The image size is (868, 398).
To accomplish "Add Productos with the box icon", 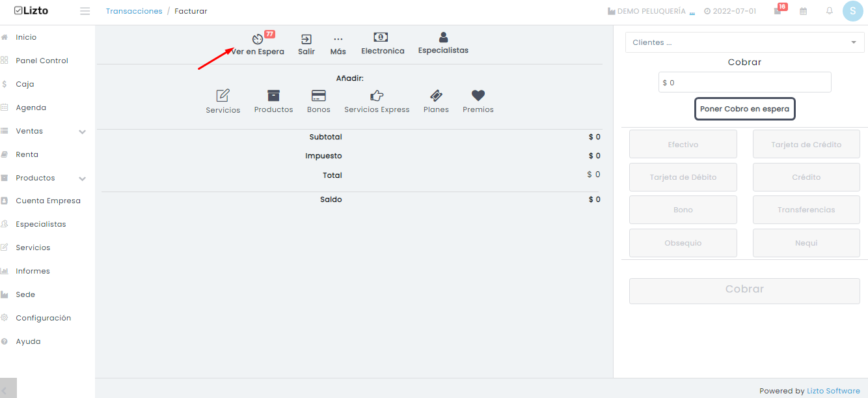I will point(273,96).
